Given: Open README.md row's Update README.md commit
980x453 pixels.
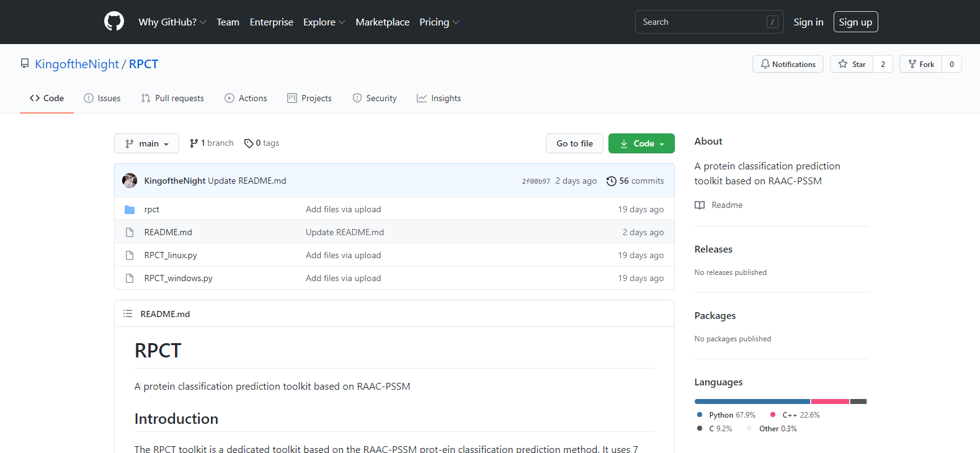Looking at the screenshot, I should [345, 232].
